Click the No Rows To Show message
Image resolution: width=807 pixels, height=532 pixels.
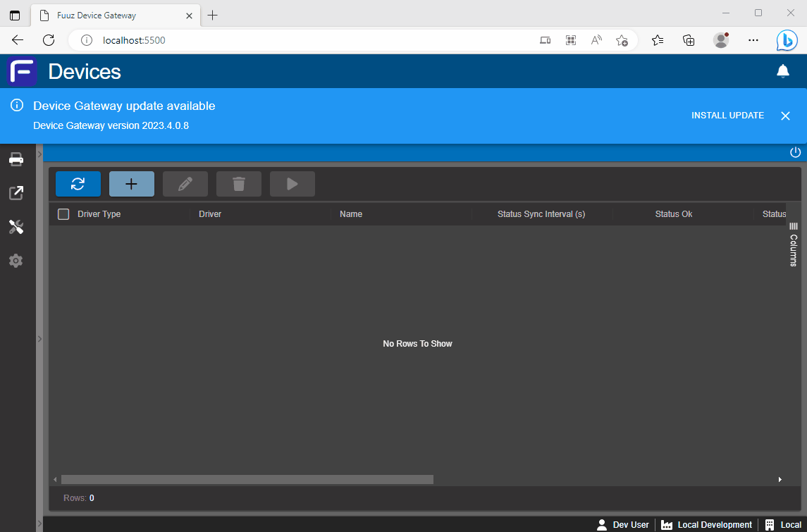click(x=417, y=344)
